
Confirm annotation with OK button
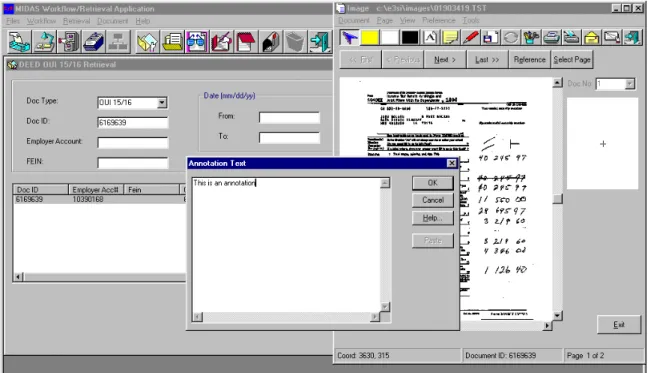pos(433,183)
